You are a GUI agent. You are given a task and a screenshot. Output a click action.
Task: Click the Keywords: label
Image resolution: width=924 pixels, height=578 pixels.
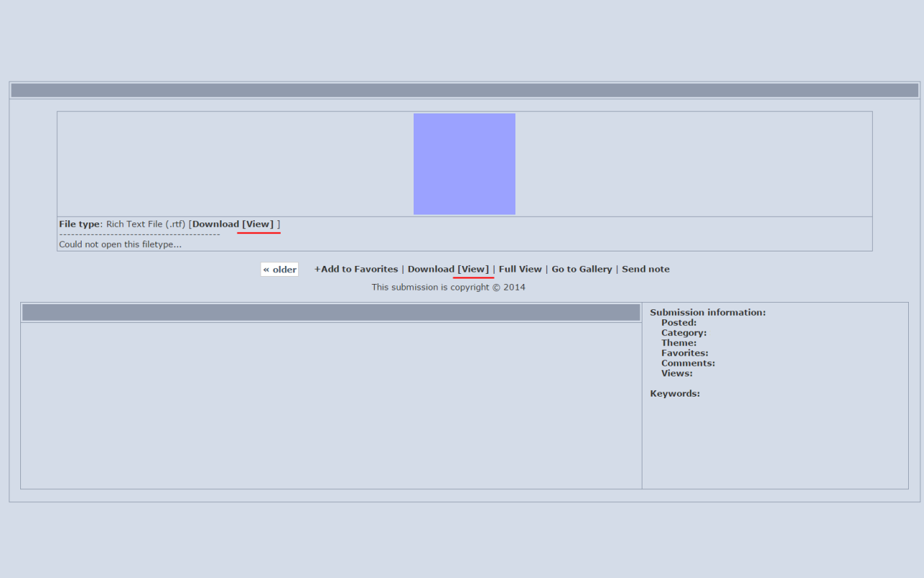tap(675, 393)
